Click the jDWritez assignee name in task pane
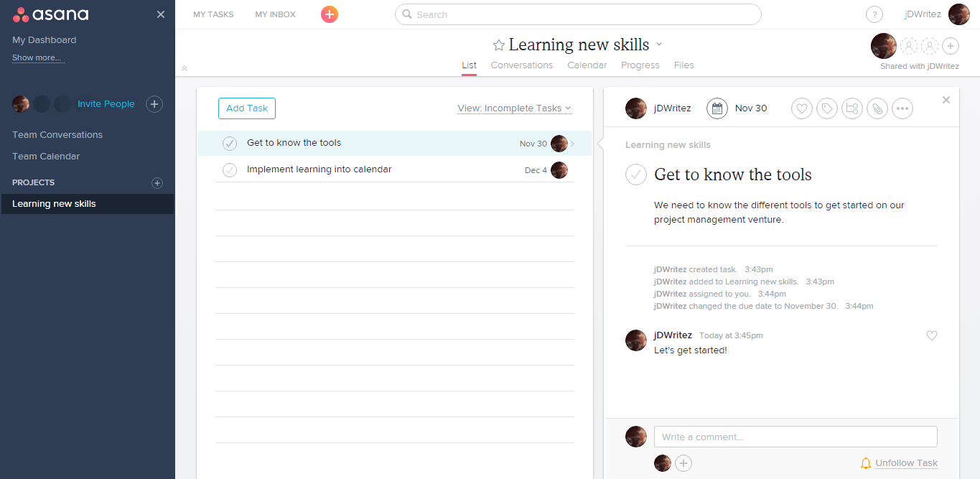Screen dimensions: 980x479 click(x=673, y=108)
